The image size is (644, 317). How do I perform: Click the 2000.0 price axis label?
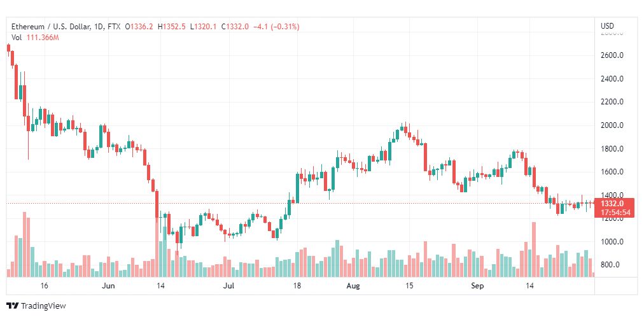(x=612, y=125)
